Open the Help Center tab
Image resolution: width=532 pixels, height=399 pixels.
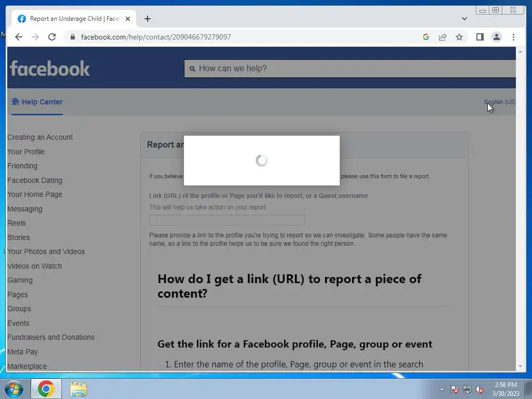[x=37, y=102]
